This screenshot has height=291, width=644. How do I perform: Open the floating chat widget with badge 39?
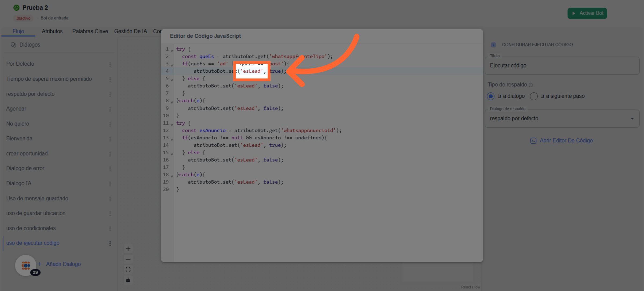tap(26, 265)
